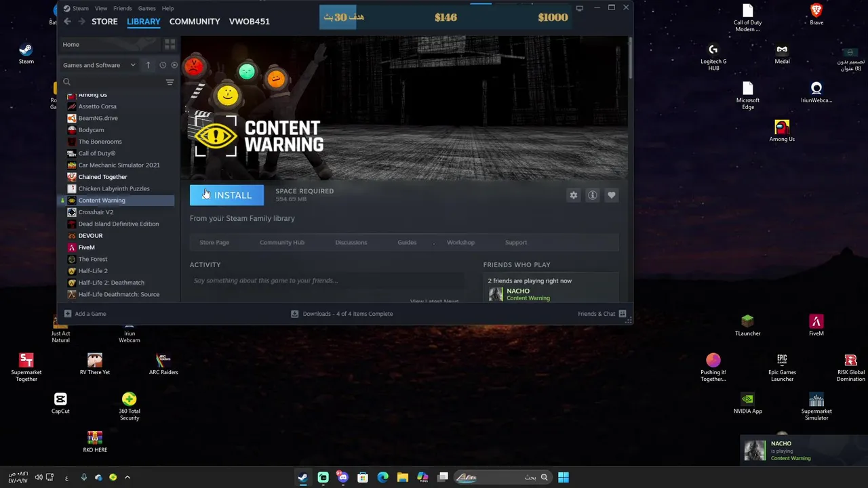This screenshot has width=868, height=488.
Task: Open Content Warning manage gear icon
Action: (x=574, y=195)
